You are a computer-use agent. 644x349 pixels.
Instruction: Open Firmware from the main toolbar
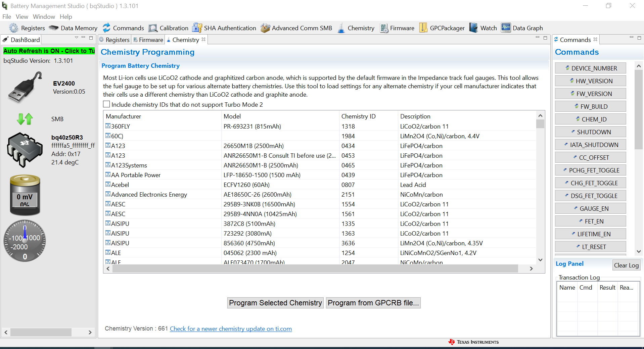coord(397,28)
